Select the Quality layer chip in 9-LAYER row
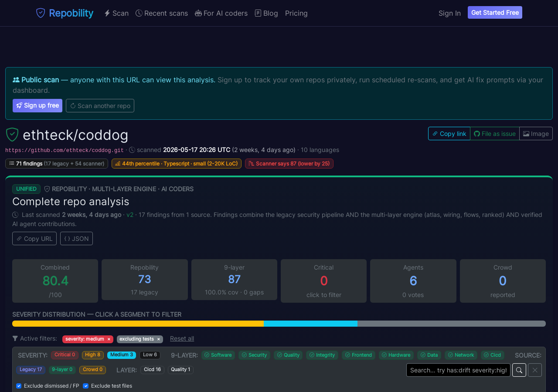This screenshot has height=392, width=558. click(288, 355)
